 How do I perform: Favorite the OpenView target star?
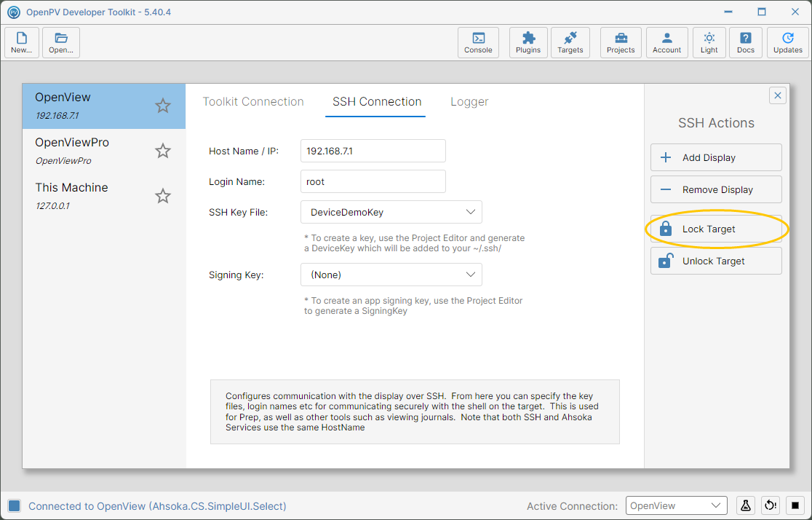(163, 106)
